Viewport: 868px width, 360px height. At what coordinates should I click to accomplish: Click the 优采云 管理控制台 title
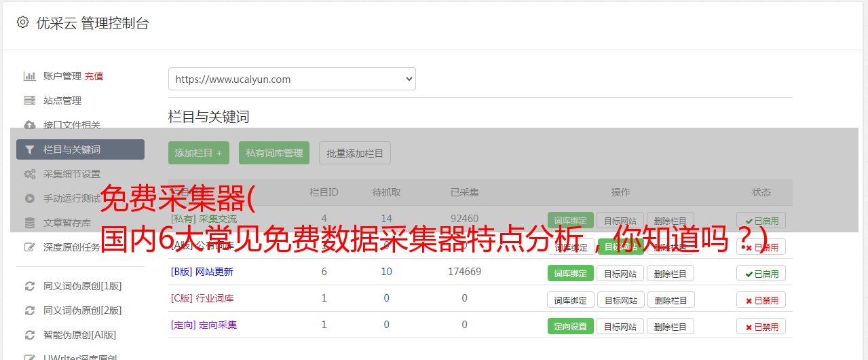click(92, 23)
